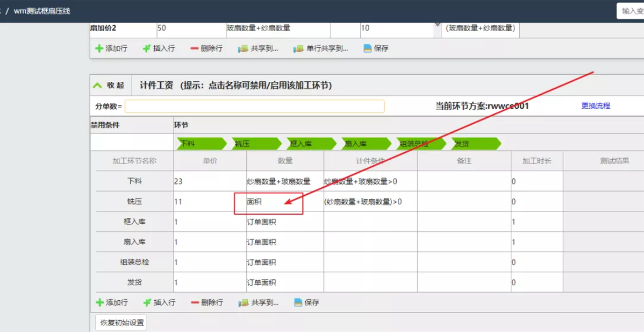Click the 分单数 input field
This screenshot has height=333, width=644.
pos(254,107)
